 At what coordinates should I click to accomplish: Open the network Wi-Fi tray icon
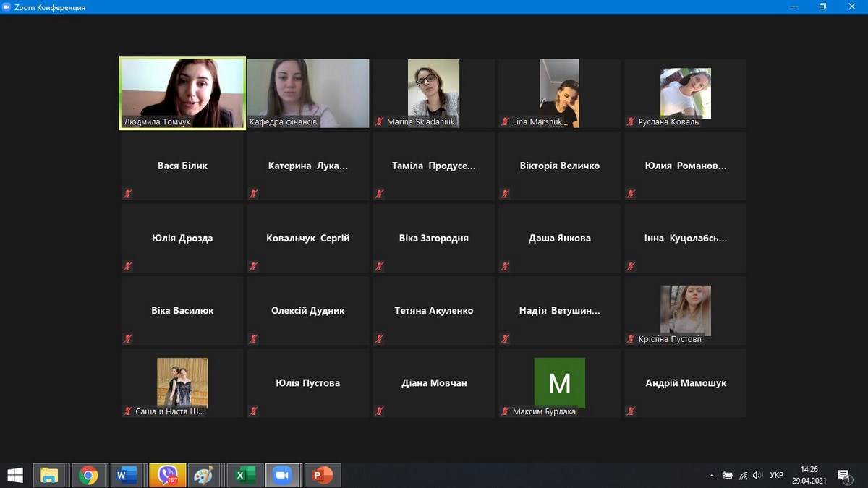[743, 475]
